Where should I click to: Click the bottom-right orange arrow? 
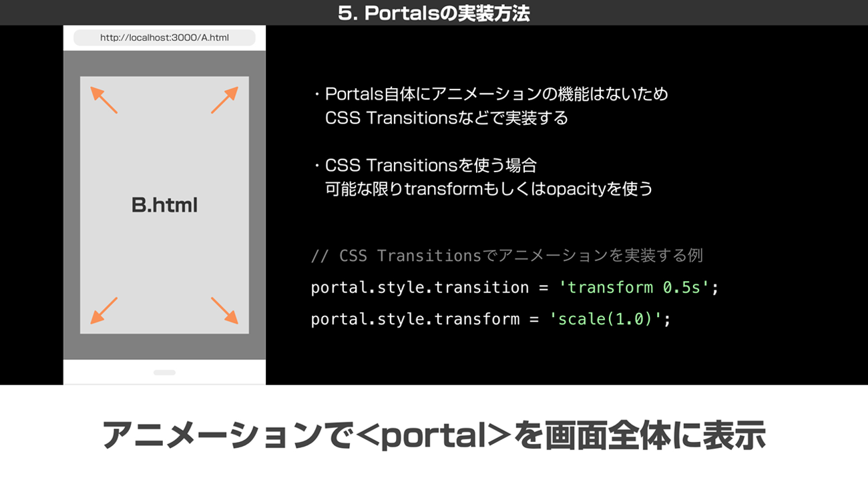(x=225, y=310)
